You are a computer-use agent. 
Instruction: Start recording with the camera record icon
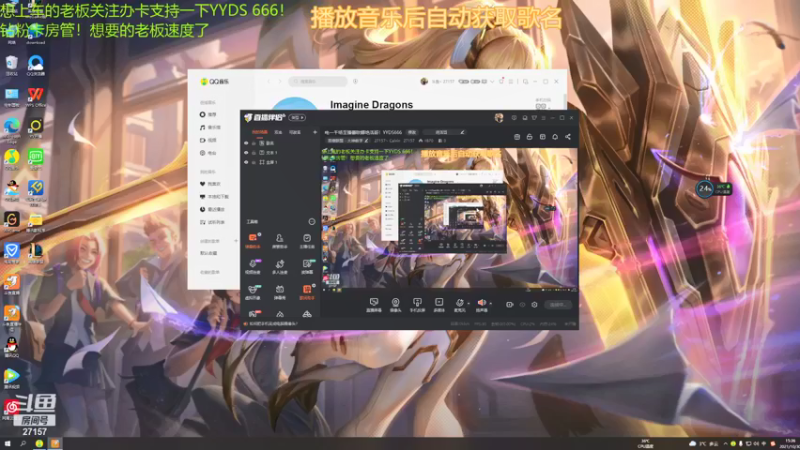click(509, 305)
